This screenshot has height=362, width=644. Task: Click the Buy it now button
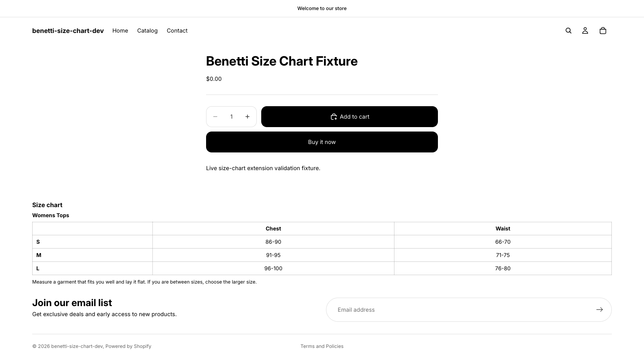(322, 142)
